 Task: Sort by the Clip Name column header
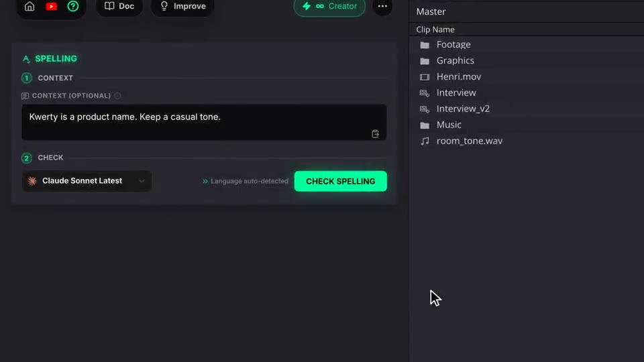435,29
